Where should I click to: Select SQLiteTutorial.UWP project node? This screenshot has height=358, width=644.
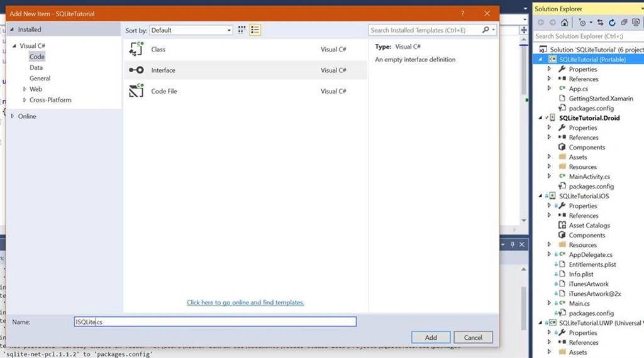pos(601,323)
